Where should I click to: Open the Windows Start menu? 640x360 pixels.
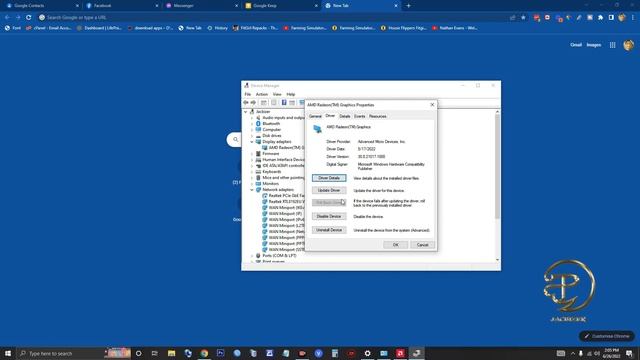point(8,353)
